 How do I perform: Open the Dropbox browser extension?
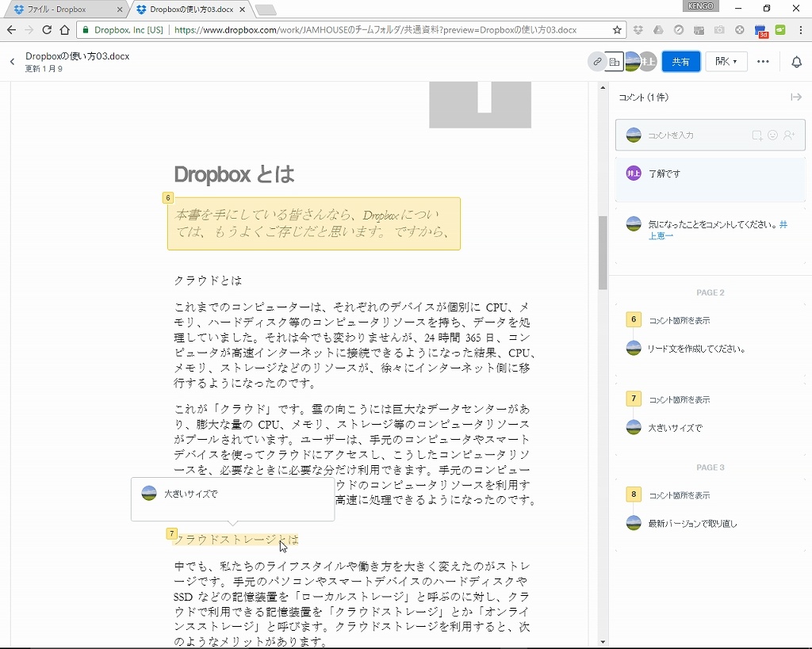[638, 30]
